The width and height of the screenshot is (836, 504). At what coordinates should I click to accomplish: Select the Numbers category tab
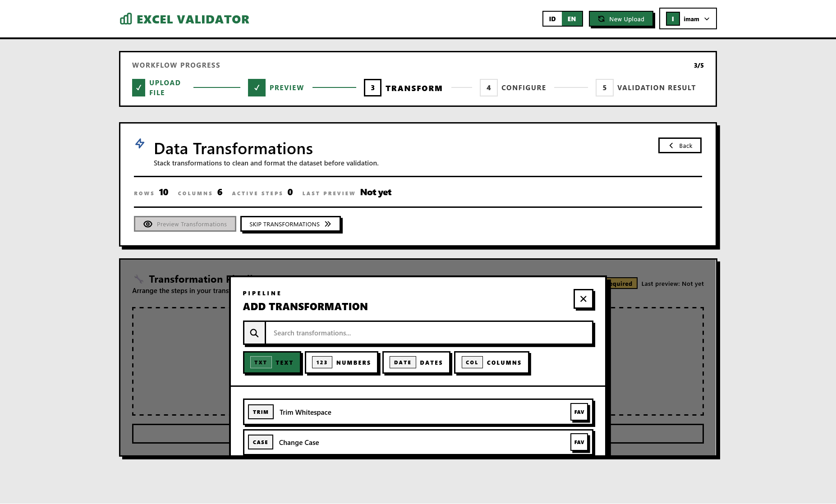[341, 362]
